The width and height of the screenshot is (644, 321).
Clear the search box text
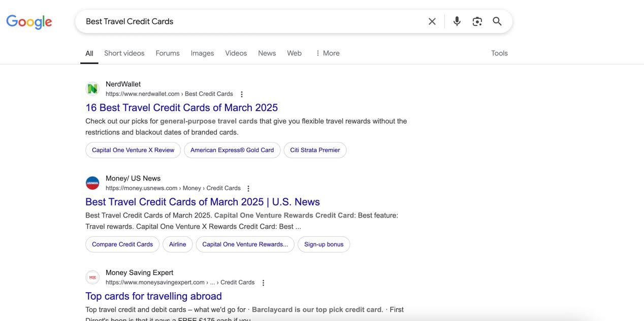(x=432, y=21)
